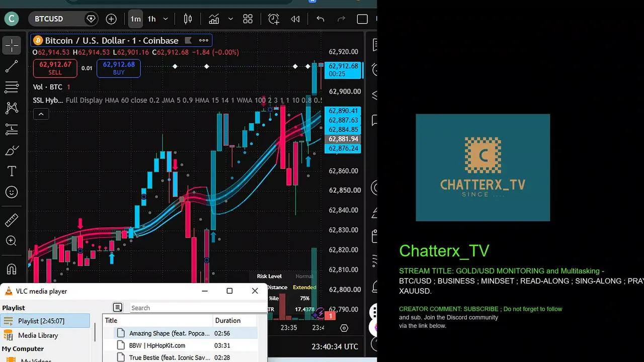Sort VLC playlist by Duration column

click(235, 320)
